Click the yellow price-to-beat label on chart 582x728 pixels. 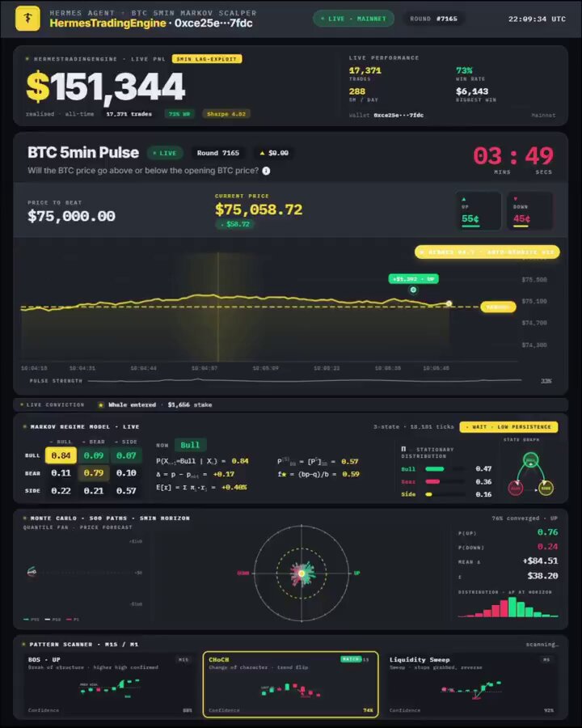point(498,307)
